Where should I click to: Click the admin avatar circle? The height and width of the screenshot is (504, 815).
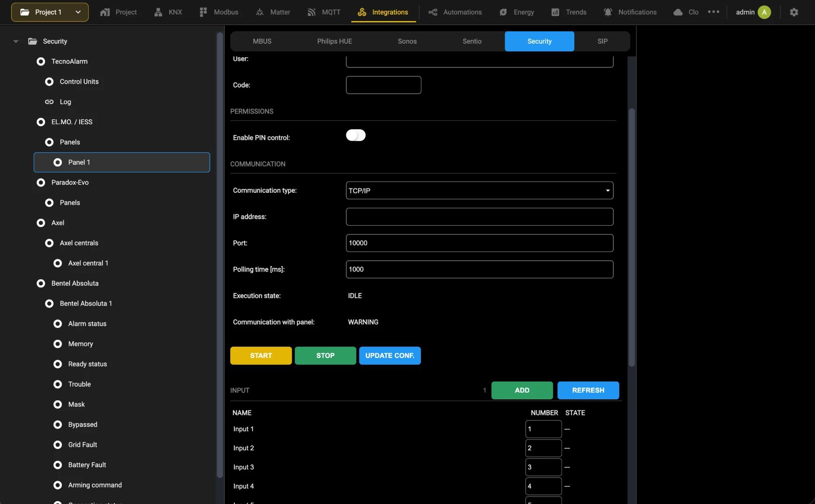(x=764, y=12)
